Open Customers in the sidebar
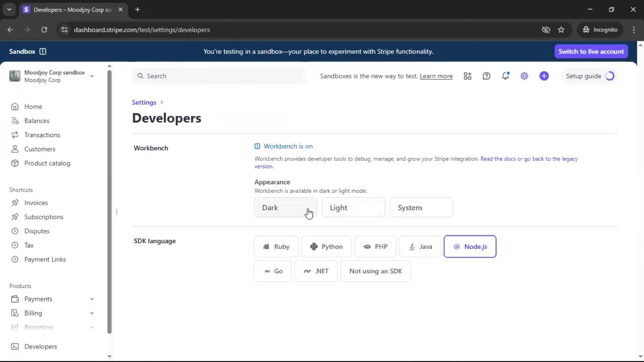The height and width of the screenshot is (362, 644). pos(40,149)
